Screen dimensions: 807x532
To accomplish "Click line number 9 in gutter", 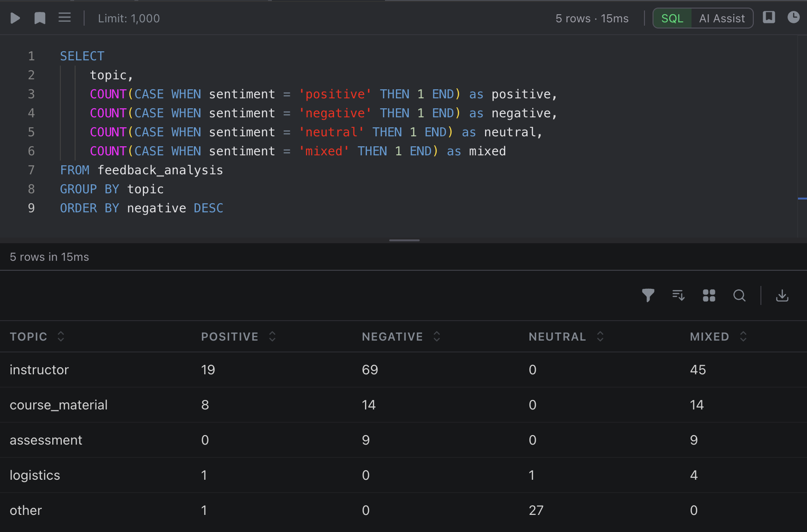I will 31,208.
